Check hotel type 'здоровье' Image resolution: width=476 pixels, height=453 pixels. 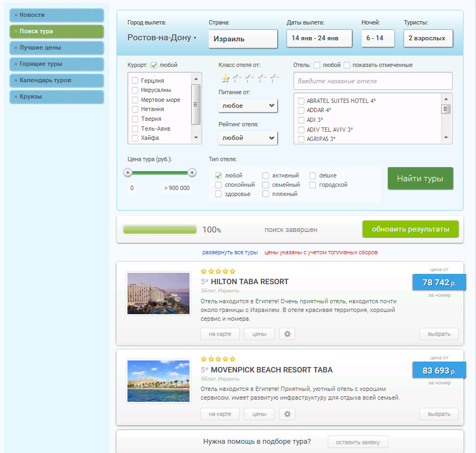point(218,194)
